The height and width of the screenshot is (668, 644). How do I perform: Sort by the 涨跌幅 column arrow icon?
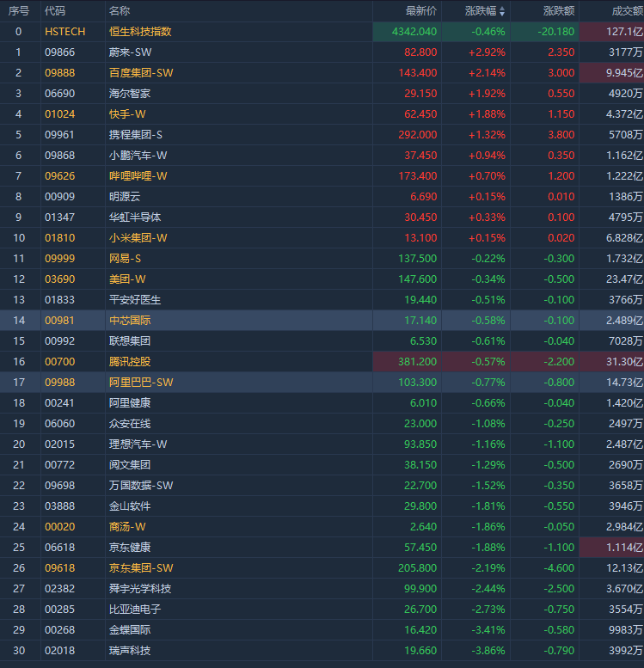[502, 11]
